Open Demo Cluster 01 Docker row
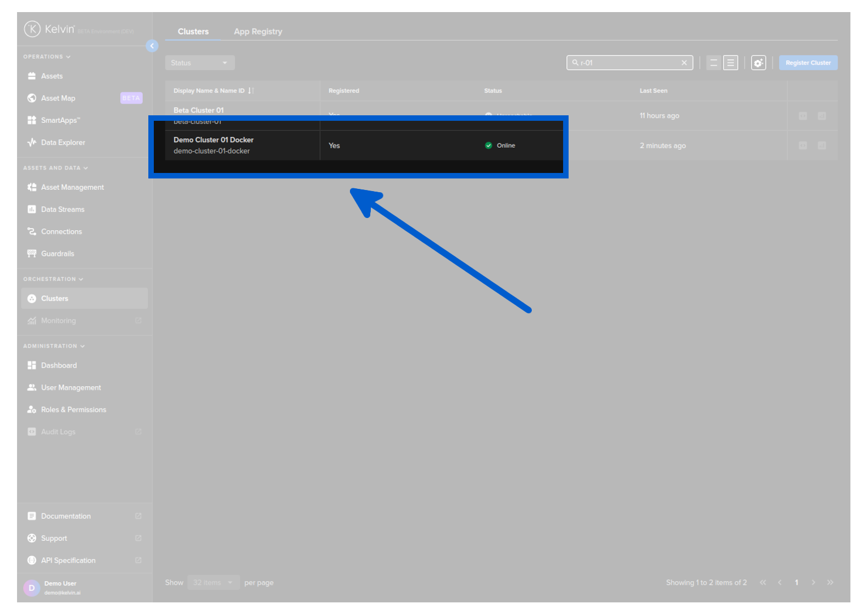This screenshot has width=868, height=615. click(214, 141)
